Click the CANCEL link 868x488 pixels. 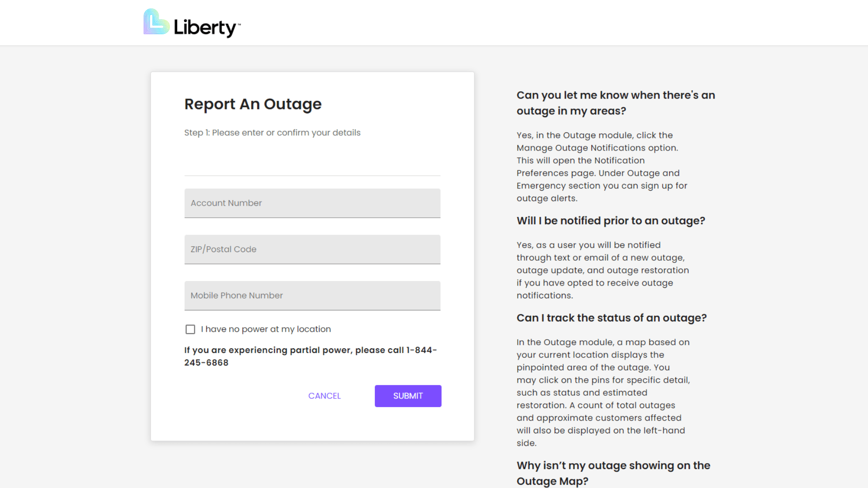point(324,396)
